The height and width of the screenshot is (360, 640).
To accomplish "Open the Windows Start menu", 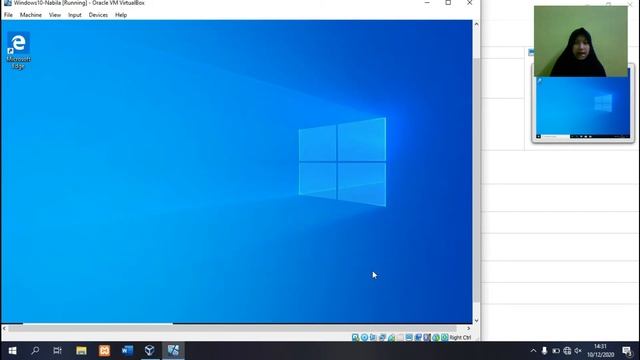I will 12,351.
